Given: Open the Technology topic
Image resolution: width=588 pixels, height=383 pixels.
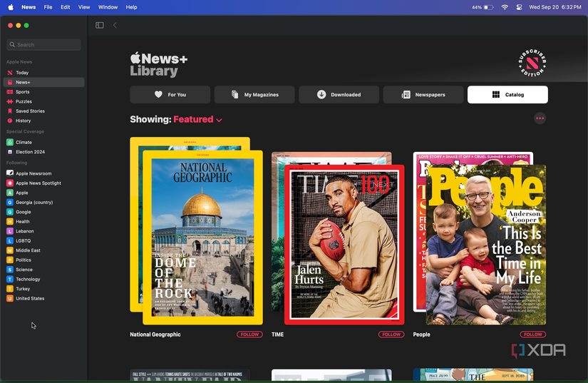Looking at the screenshot, I should pos(44,279).
